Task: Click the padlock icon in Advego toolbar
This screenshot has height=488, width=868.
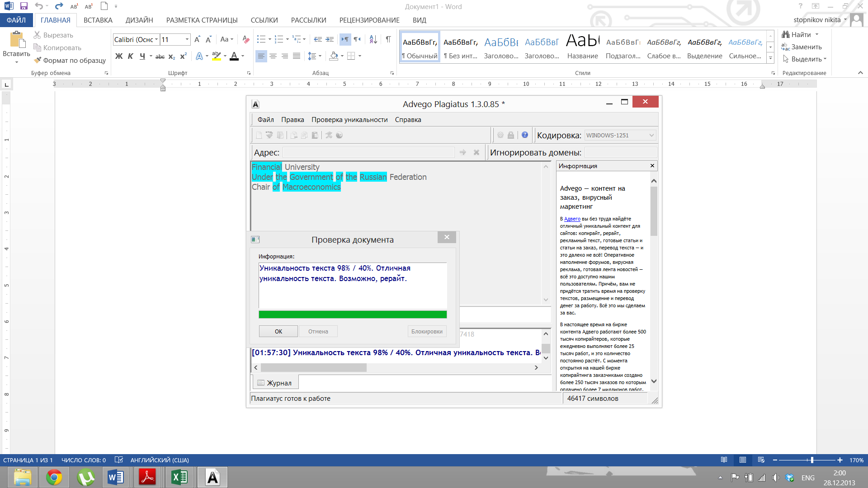Action: pyautogui.click(x=511, y=135)
